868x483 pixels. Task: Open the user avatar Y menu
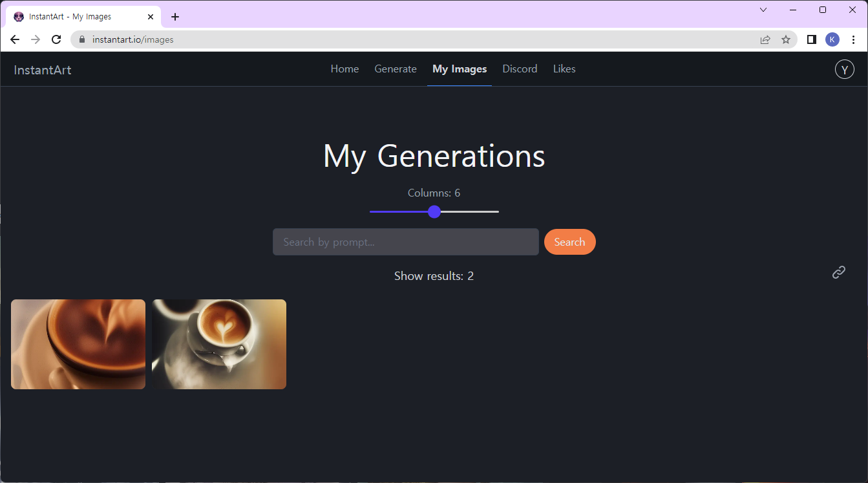845,69
